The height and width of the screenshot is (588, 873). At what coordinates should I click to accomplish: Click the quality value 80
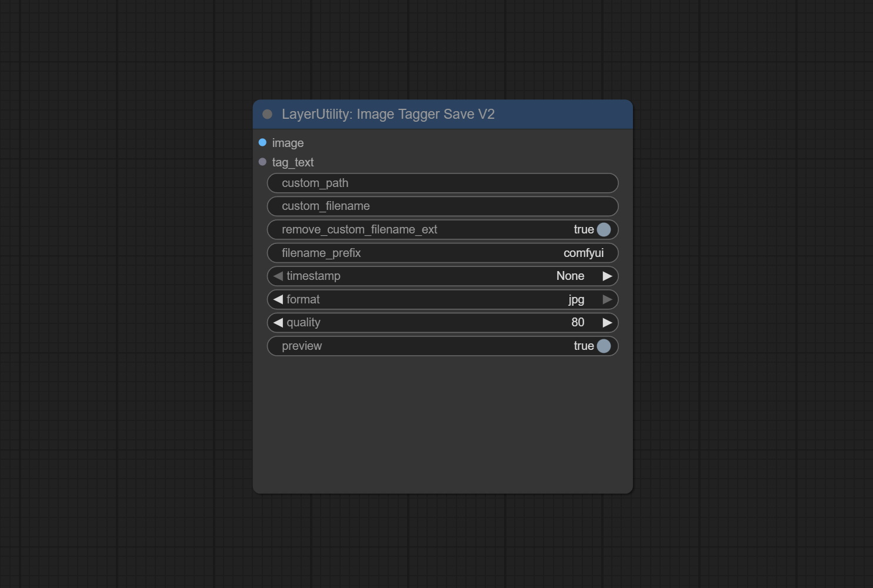coord(577,323)
